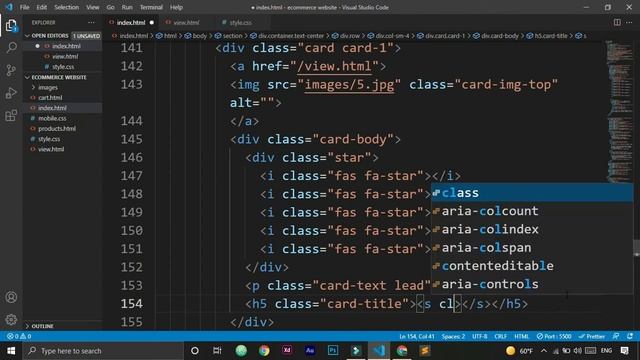Click the div.card-body breadcrumb
The height and width of the screenshot is (360, 640).
496,36
